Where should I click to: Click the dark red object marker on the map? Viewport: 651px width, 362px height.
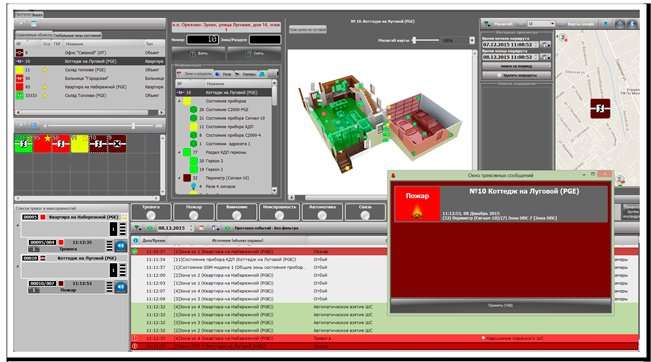click(x=600, y=108)
